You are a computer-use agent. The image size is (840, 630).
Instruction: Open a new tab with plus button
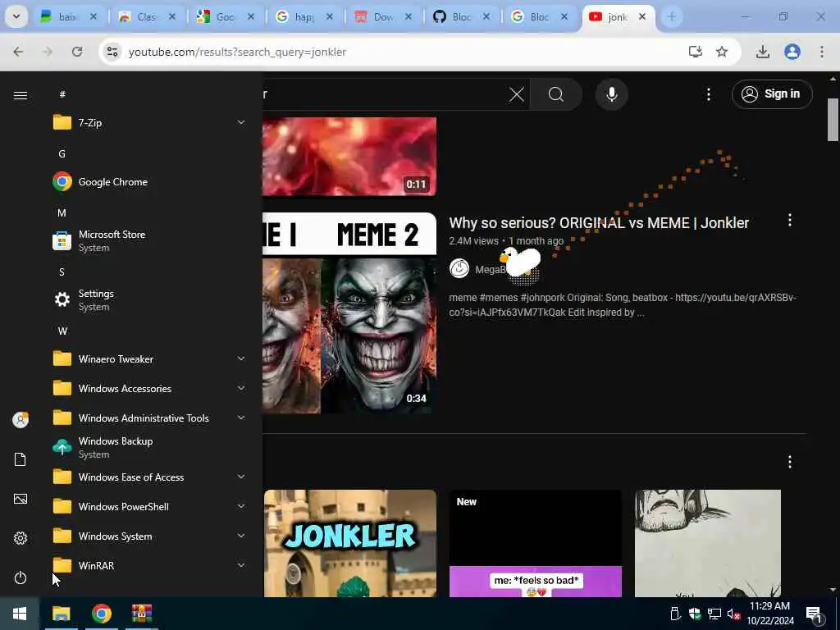[671, 17]
